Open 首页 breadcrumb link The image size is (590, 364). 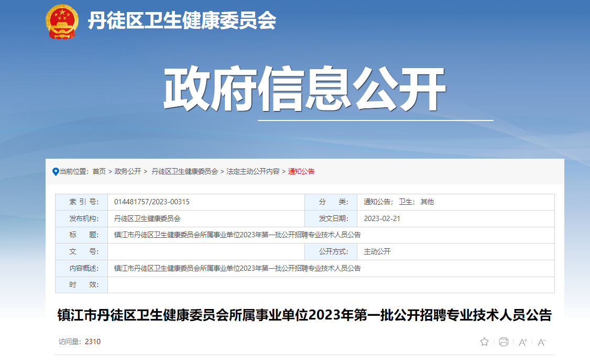99,171
